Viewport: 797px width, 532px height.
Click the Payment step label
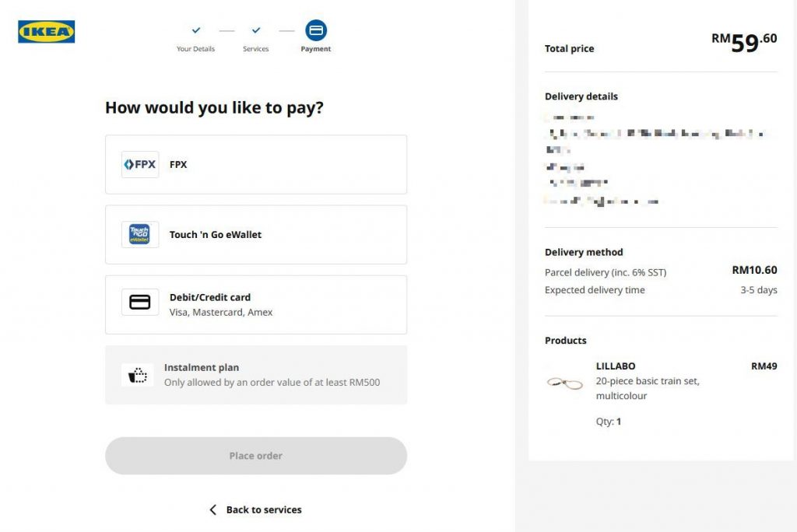pos(316,49)
